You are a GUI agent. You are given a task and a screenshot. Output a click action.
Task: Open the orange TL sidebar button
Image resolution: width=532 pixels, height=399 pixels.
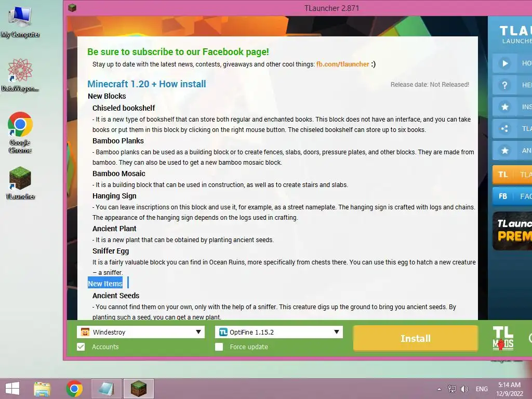click(x=512, y=175)
